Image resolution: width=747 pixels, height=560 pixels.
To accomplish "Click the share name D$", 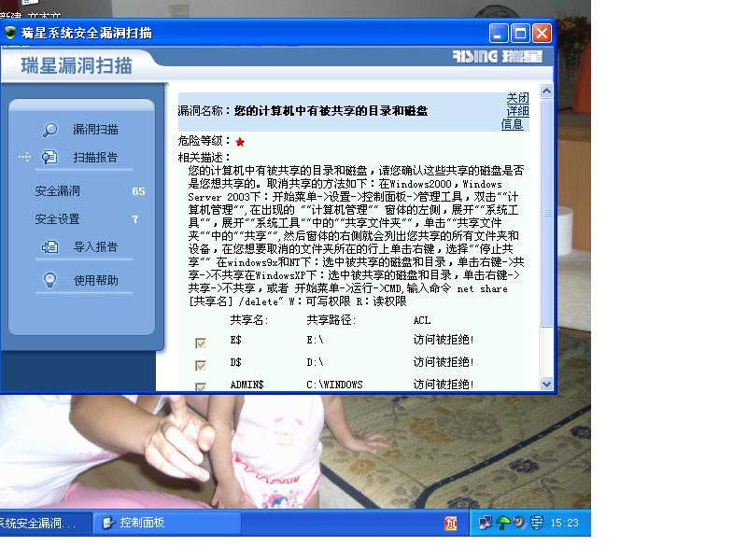I will coord(236,362).
